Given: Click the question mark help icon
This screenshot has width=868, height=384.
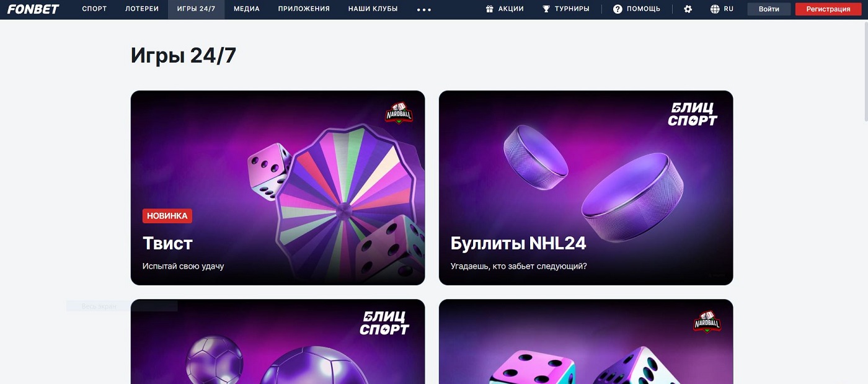Looking at the screenshot, I should point(618,9).
